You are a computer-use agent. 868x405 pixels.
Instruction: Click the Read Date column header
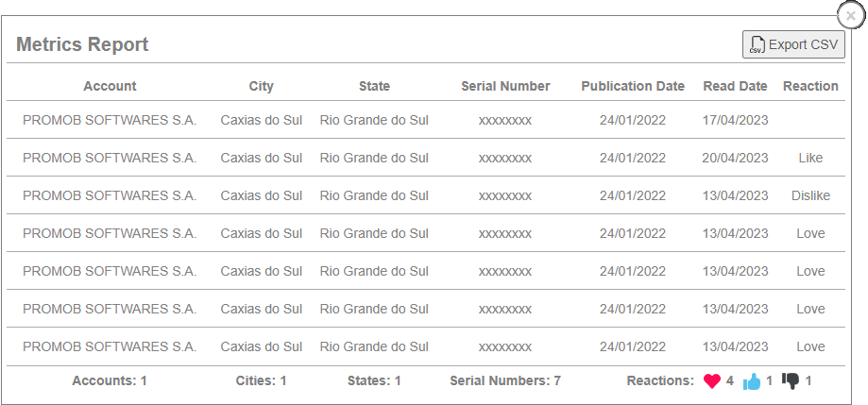pos(735,86)
